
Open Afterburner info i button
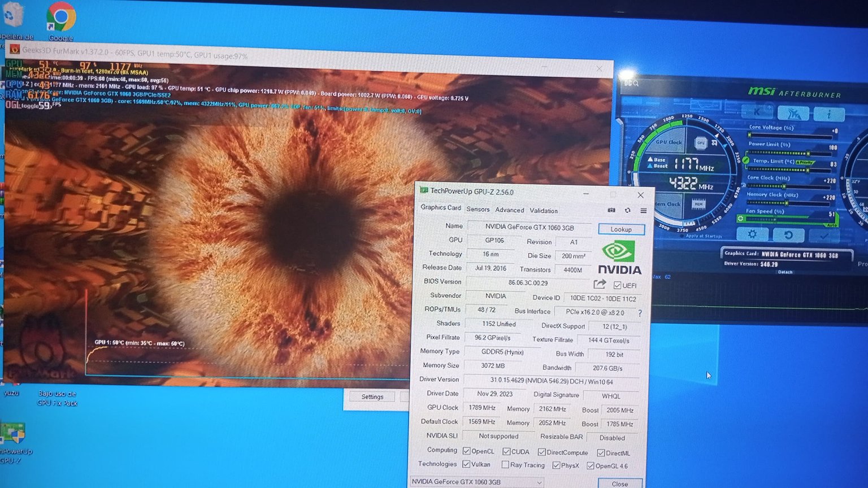click(x=829, y=114)
